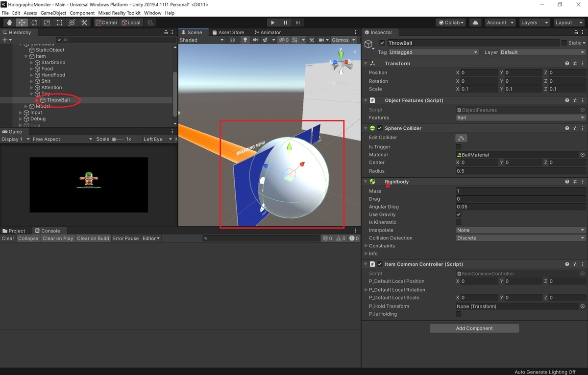588x375 pixels.
Task: Click the Add Component button
Action: pyautogui.click(x=474, y=328)
